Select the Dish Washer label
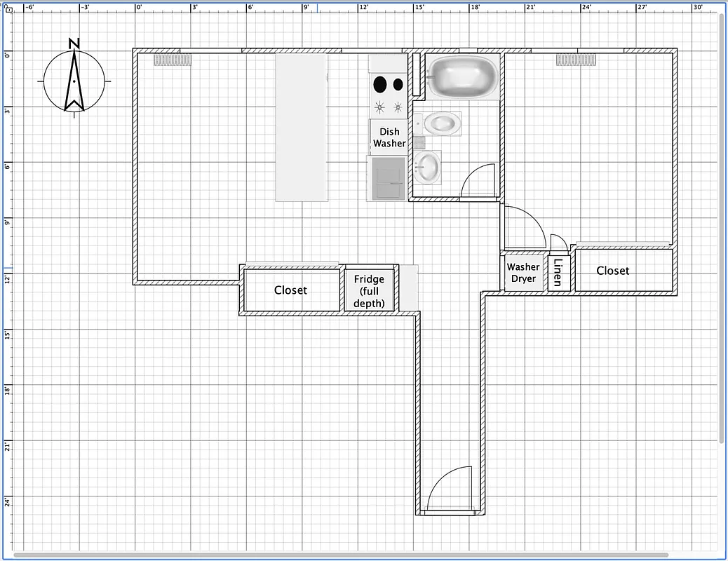This screenshot has width=728, height=561. tap(388, 137)
